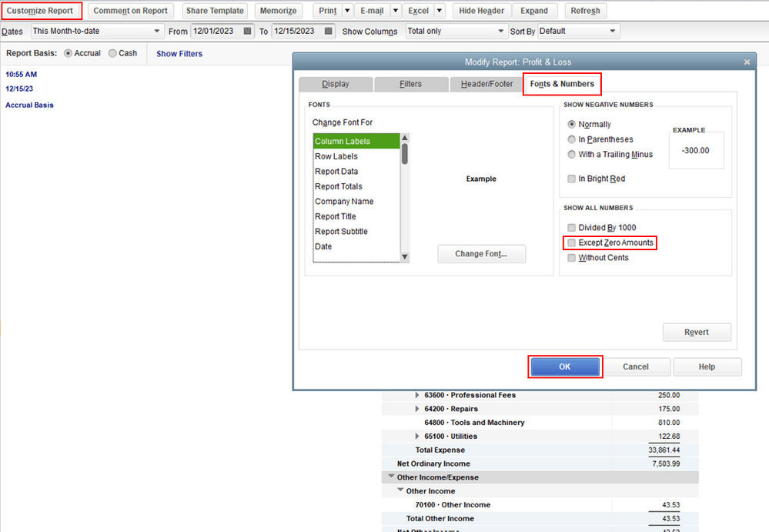Open the calendar for the From date

coord(248,32)
